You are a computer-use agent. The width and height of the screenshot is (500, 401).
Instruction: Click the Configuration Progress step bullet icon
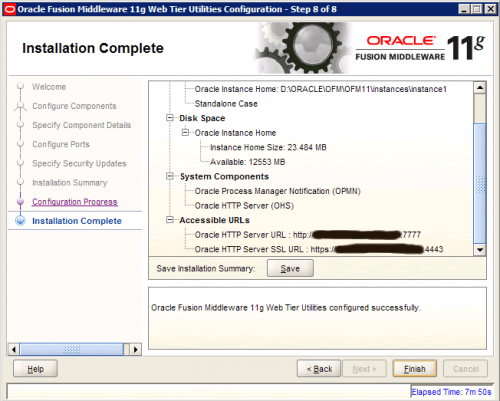(20, 202)
